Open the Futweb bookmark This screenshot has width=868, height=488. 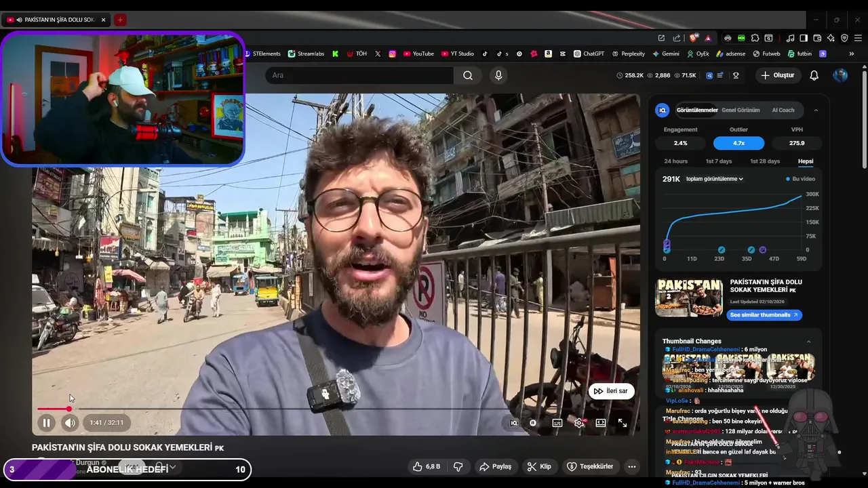point(766,54)
